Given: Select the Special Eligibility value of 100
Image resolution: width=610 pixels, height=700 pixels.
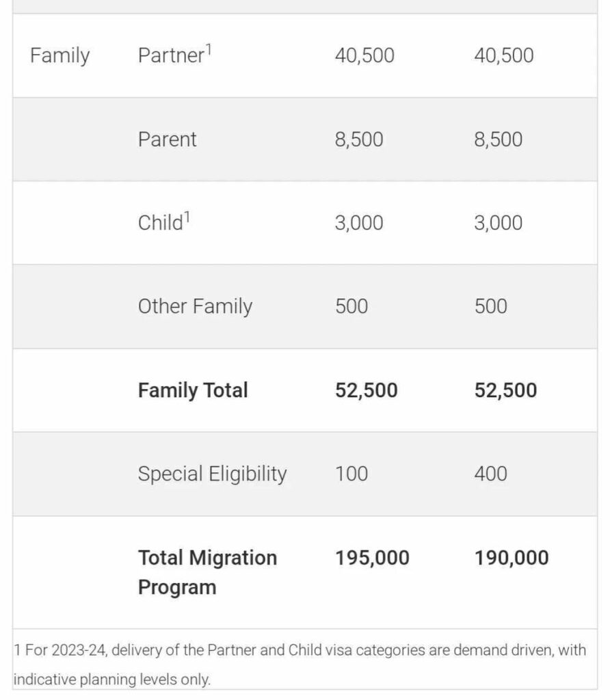Looking at the screenshot, I should (351, 474).
